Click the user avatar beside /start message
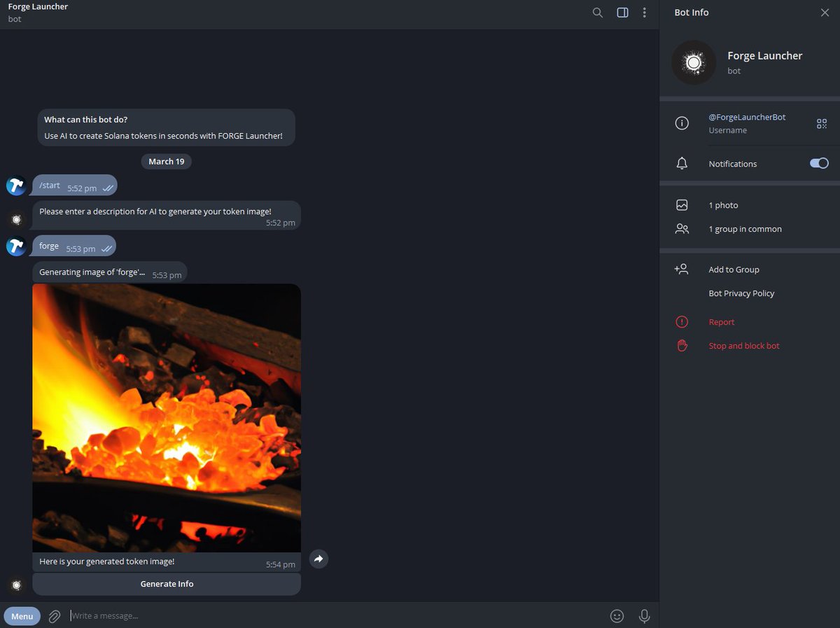The image size is (840, 628). pos(17,186)
